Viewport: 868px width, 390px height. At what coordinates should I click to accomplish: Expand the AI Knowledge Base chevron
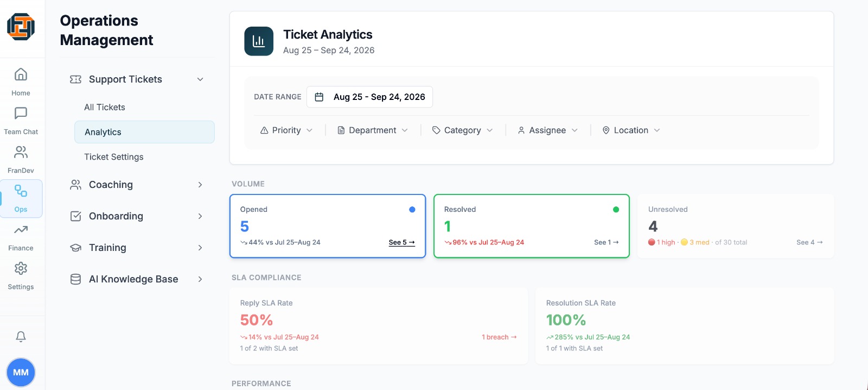tap(200, 279)
